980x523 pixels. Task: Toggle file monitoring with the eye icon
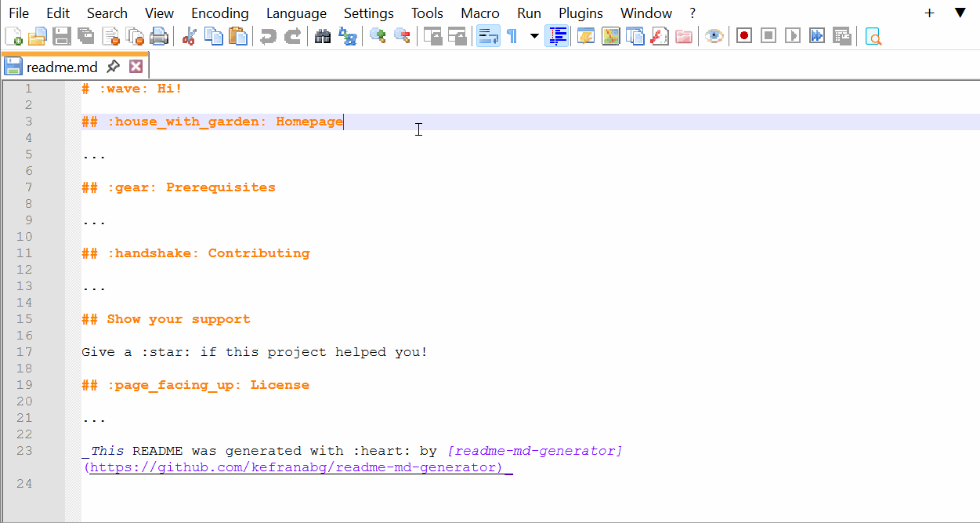(x=714, y=35)
